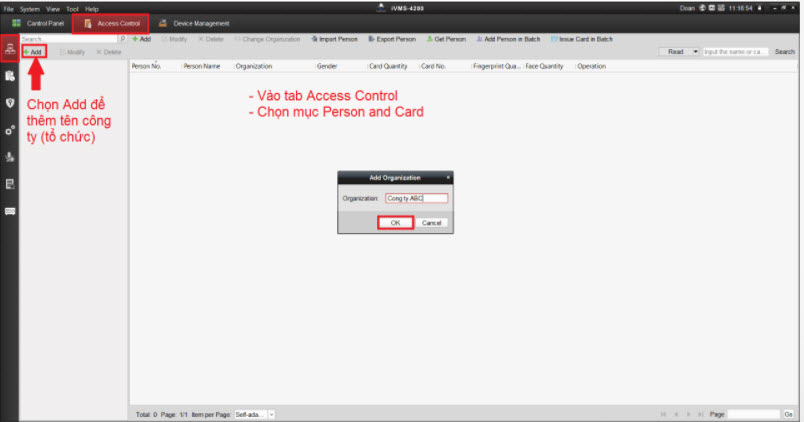The width and height of the screenshot is (804, 422).
Task: Click the shield icon in the left sidebar
Action: [x=10, y=103]
